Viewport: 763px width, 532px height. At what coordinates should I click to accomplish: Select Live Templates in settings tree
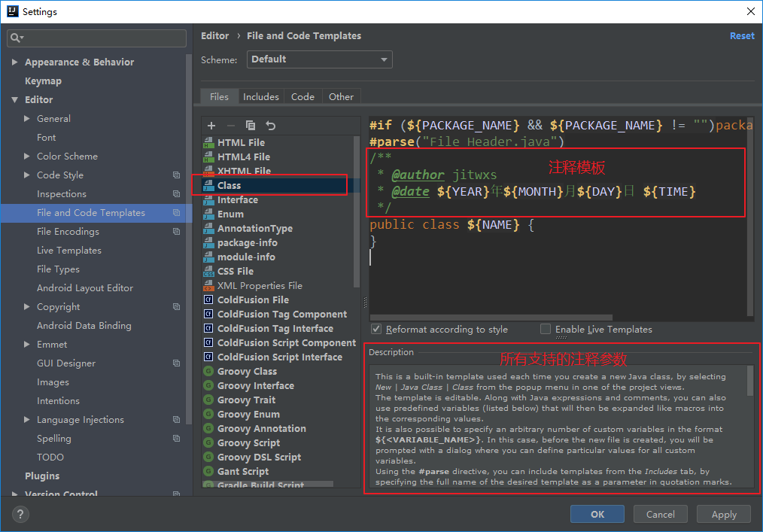68,251
